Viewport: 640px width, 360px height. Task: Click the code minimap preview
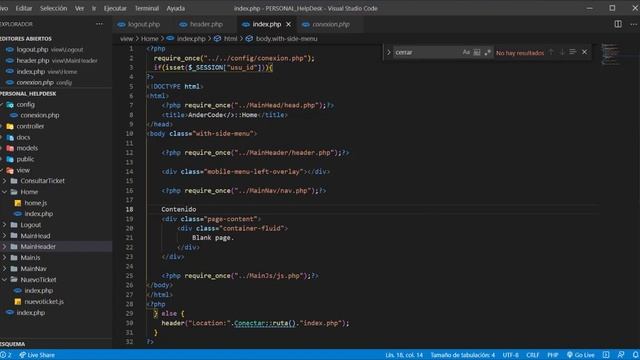(611, 54)
